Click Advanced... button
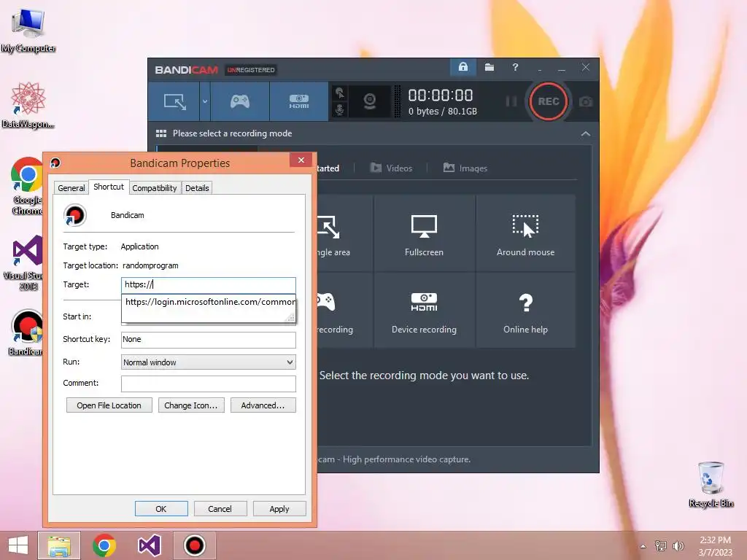Screen dimensions: 747x560 coord(263,405)
